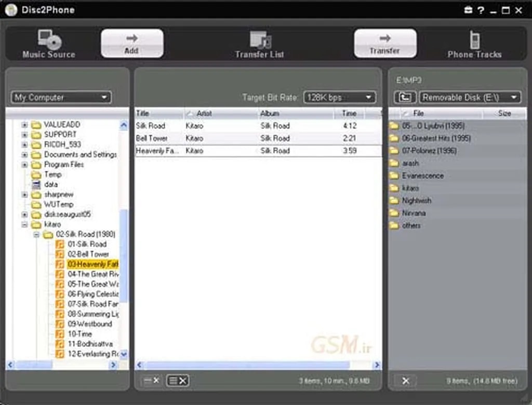Click the toolbox icon in title bar
This screenshot has height=405, width=532.
(468, 10)
